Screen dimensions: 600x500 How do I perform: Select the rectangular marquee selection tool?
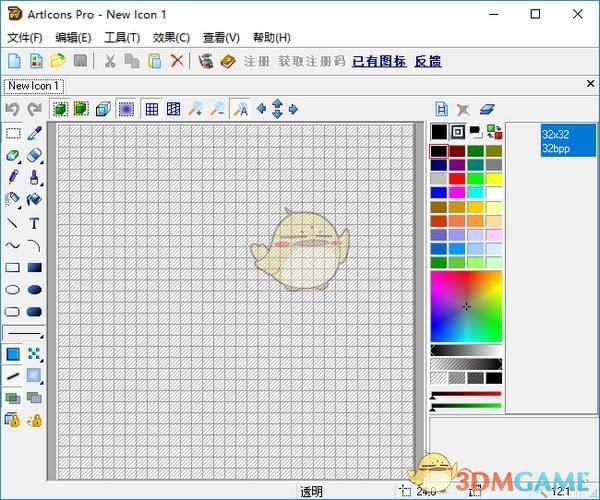pos(13,134)
